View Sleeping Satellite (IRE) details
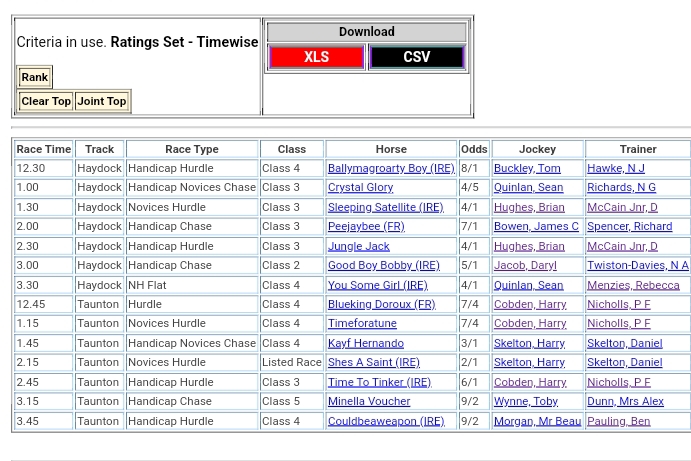691x461 pixels. 385,207
